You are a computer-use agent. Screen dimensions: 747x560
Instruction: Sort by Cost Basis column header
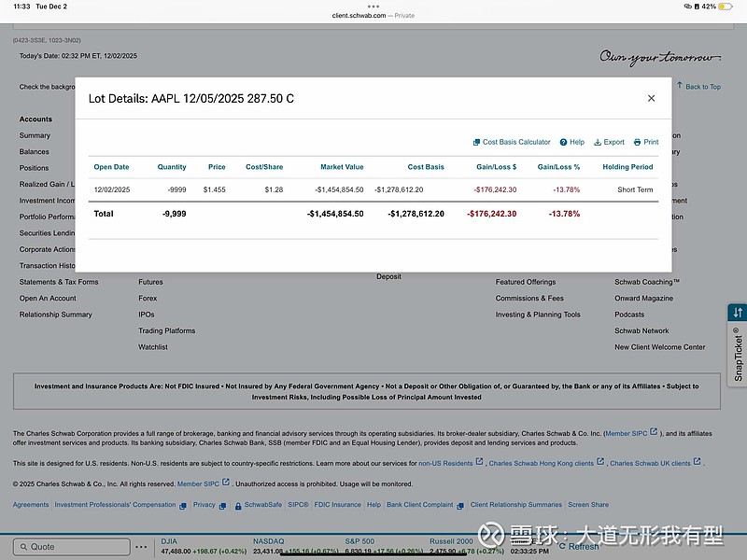[426, 167]
